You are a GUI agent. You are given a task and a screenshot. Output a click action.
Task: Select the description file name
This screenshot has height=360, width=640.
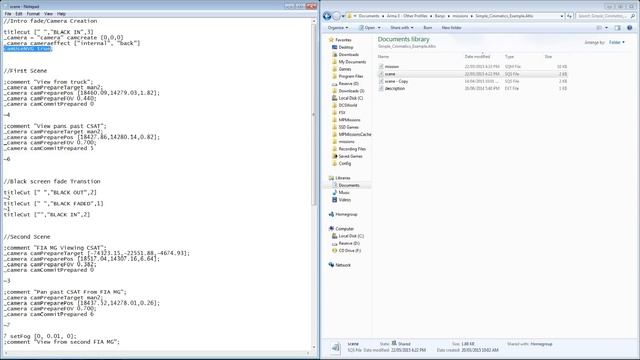395,89
